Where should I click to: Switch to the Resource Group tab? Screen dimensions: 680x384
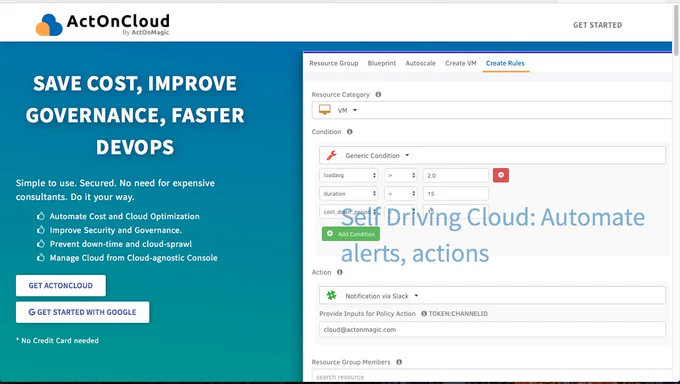333,63
